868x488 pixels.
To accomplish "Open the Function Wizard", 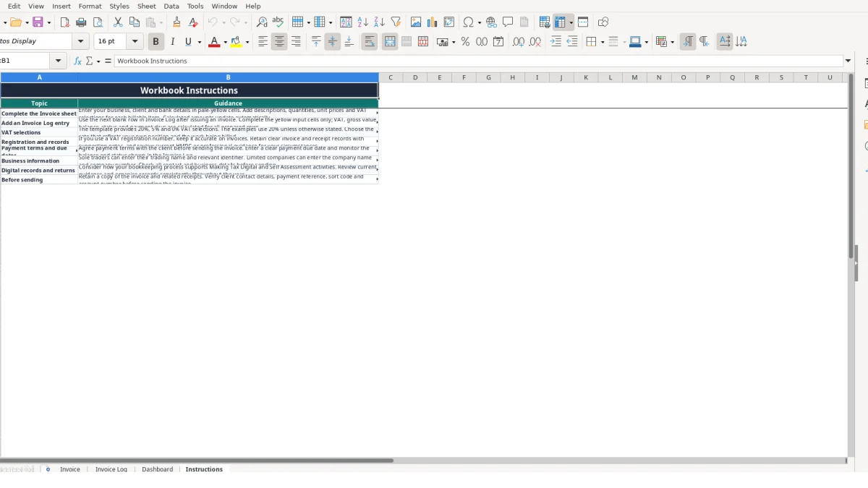I will 78,61.
